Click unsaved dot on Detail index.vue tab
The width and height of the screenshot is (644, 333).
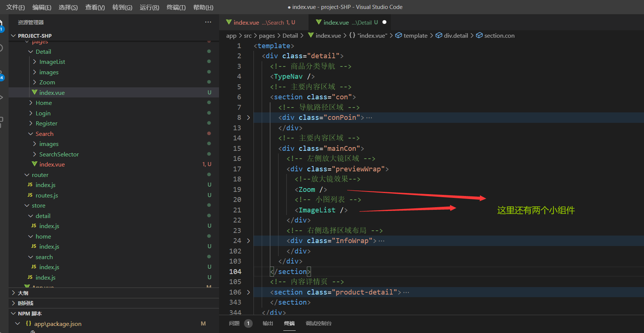pyautogui.click(x=384, y=22)
